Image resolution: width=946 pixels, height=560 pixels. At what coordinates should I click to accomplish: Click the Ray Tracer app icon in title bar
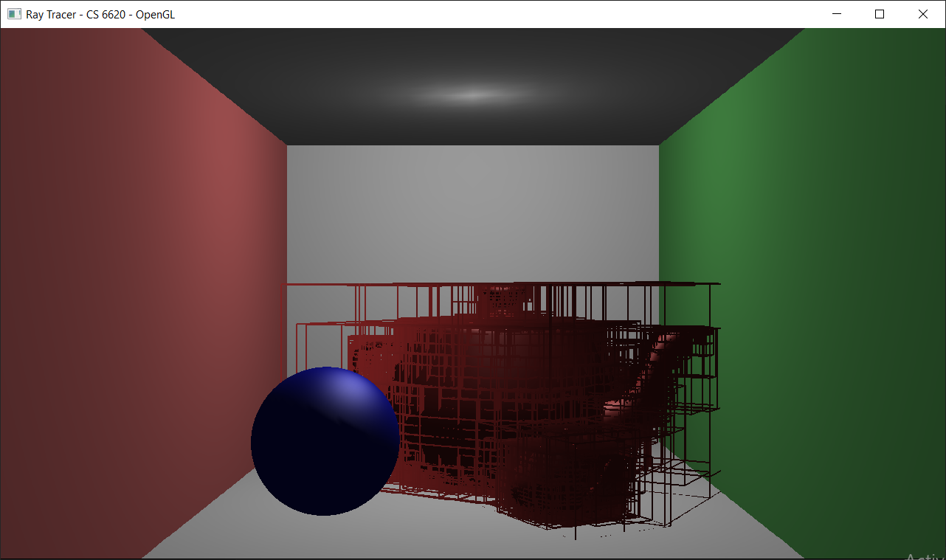[x=14, y=14]
